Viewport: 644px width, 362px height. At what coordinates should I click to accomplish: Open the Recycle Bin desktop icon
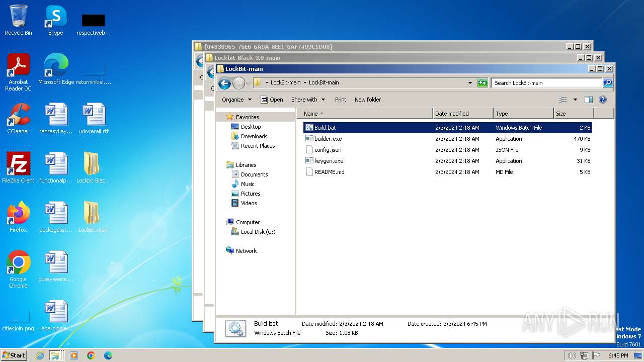click(x=18, y=20)
